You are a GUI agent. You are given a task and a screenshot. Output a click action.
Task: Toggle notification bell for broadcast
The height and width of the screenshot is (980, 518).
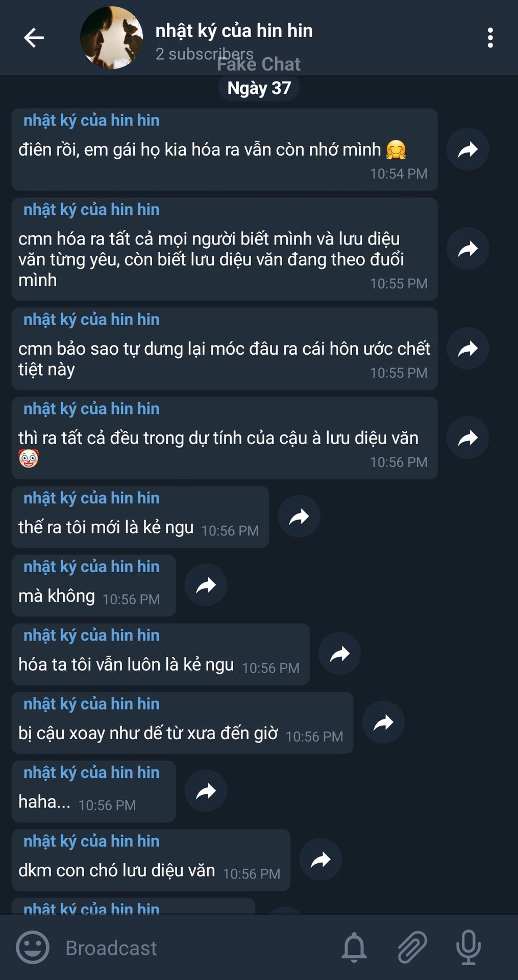(x=354, y=947)
